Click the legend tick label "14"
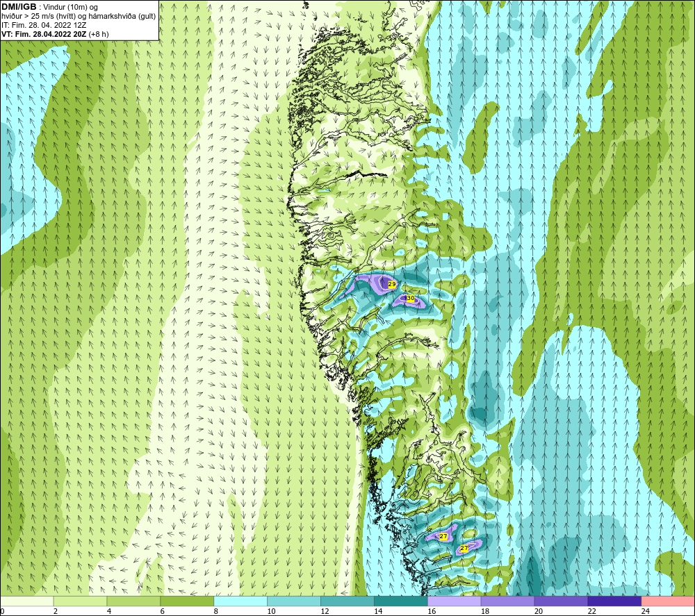The width and height of the screenshot is (695, 616). [x=378, y=611]
